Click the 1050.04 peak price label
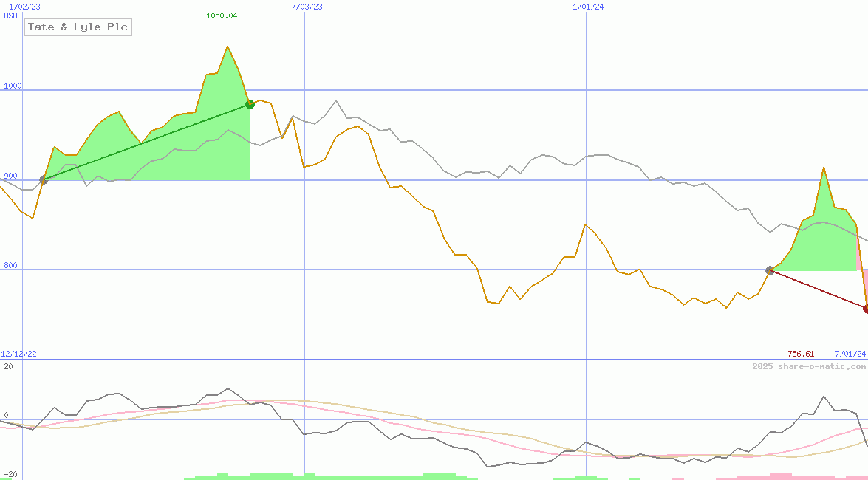This screenshot has width=868, height=480. (220, 14)
